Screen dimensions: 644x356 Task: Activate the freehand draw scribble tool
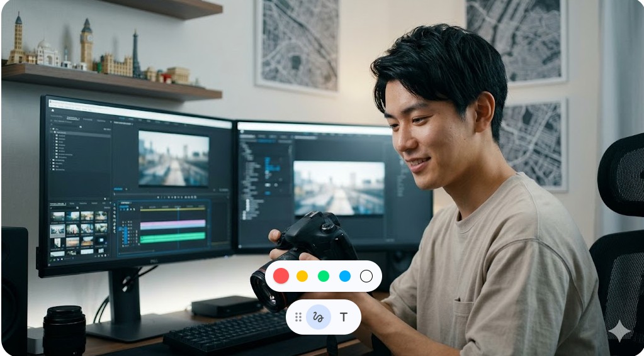pos(319,317)
